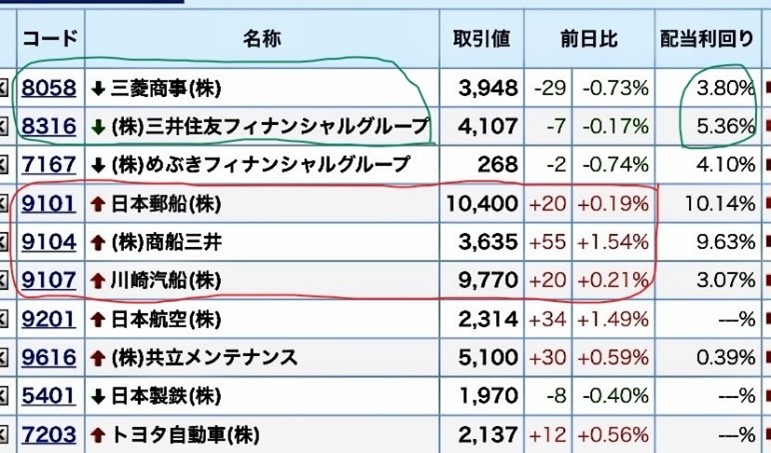
Task: Click the green down arrow beside 三井住友フィナンシャルグループ
Action: 98,126
